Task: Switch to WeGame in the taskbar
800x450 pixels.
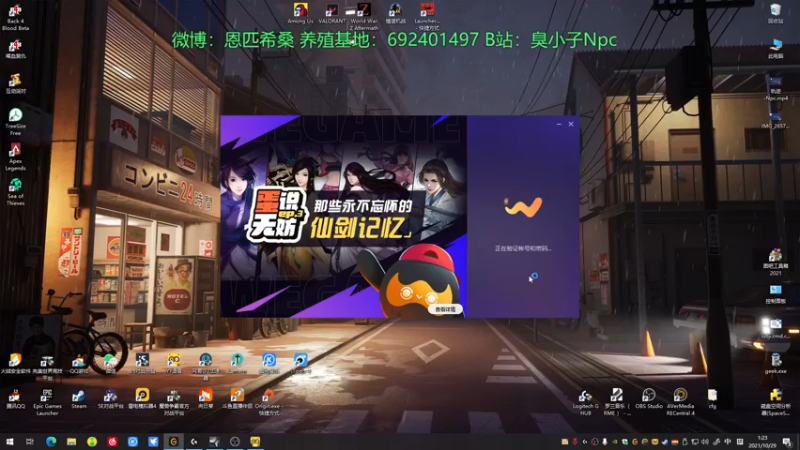Action: 173,442
